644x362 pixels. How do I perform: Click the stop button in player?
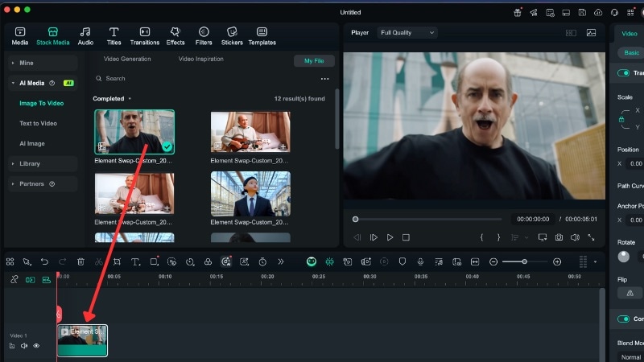406,237
